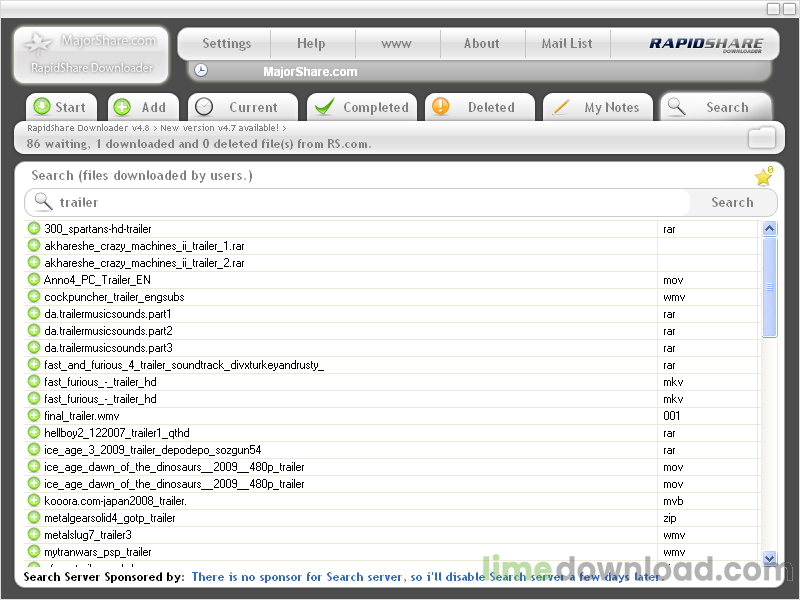
Task: Click the RapidShare Downloader v4.8 label
Action: tap(88, 128)
